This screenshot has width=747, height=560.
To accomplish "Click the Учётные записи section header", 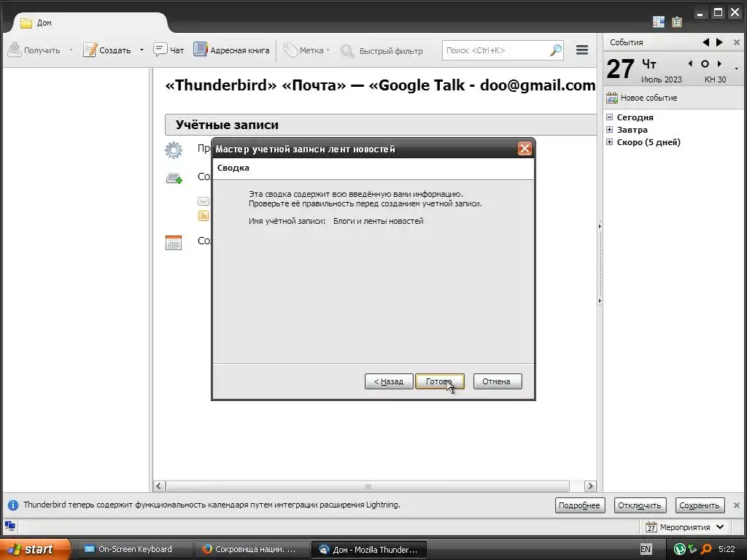I will [380, 125].
